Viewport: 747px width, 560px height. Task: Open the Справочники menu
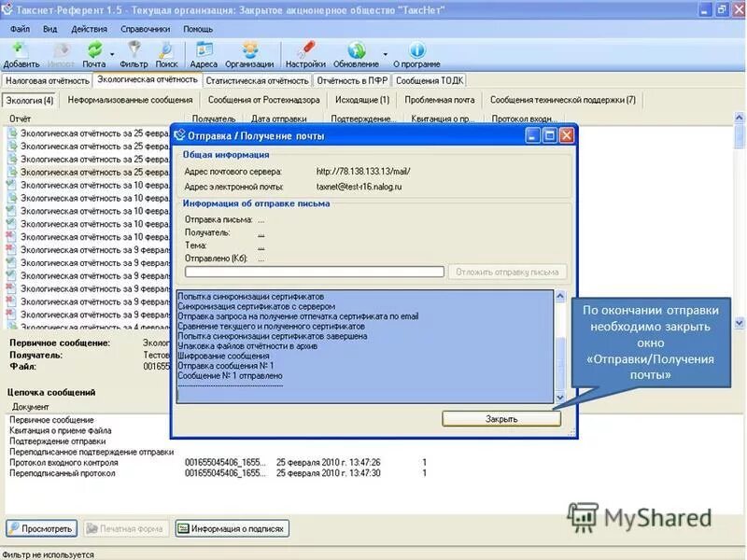pyautogui.click(x=146, y=29)
